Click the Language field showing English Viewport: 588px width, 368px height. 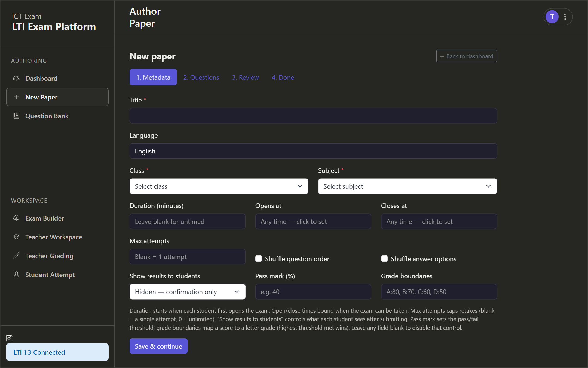313,151
